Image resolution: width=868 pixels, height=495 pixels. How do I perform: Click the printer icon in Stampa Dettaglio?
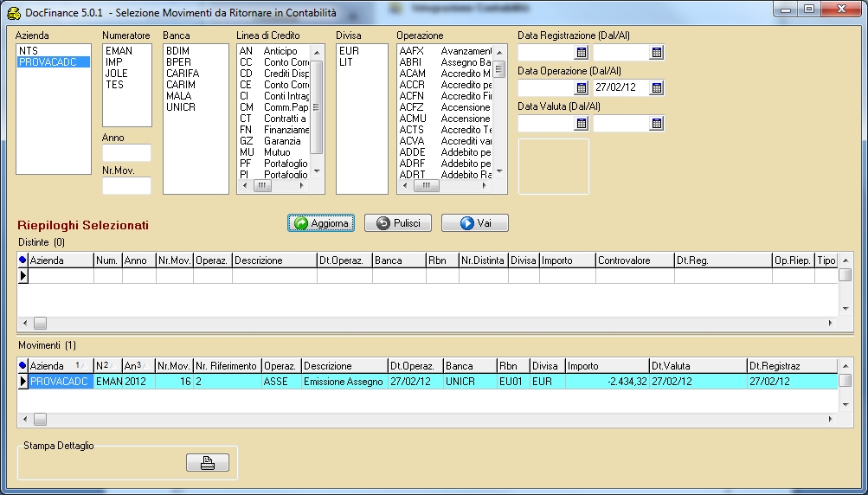(208, 463)
